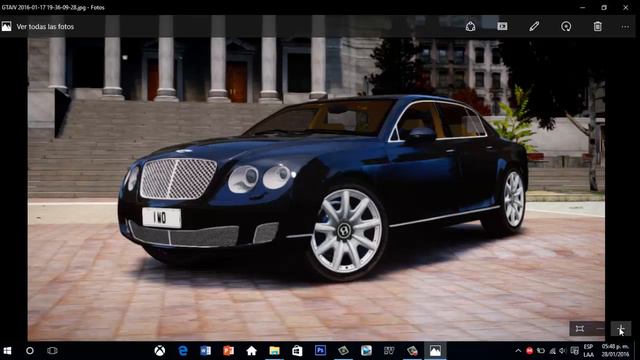The height and width of the screenshot is (360, 640).
Task: Open File Explorer from taskbar
Action: coord(274,351)
